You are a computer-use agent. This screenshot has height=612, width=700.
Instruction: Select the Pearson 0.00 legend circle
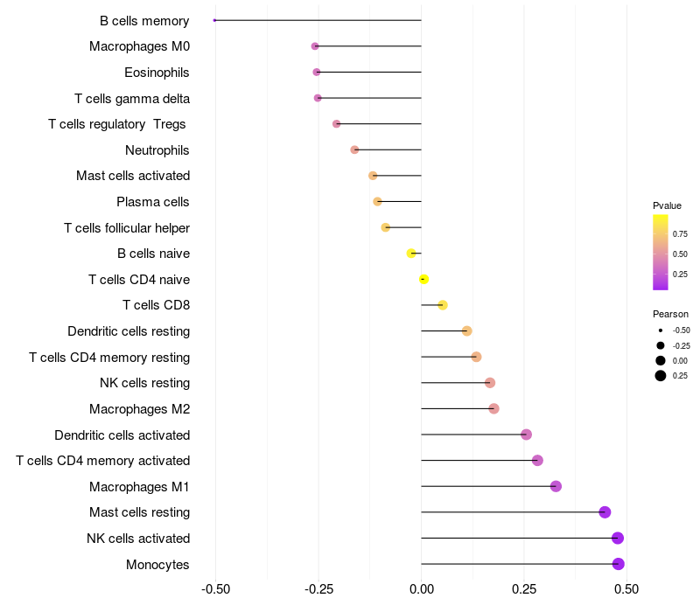[x=661, y=360]
